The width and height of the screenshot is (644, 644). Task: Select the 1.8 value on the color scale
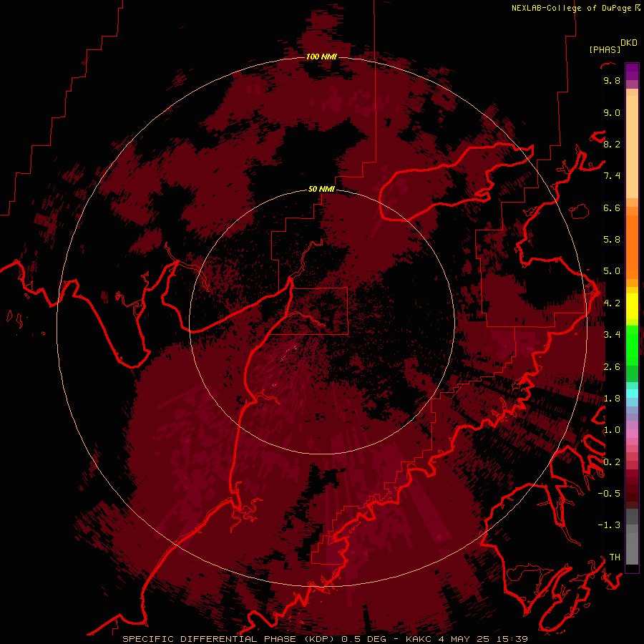click(x=612, y=398)
